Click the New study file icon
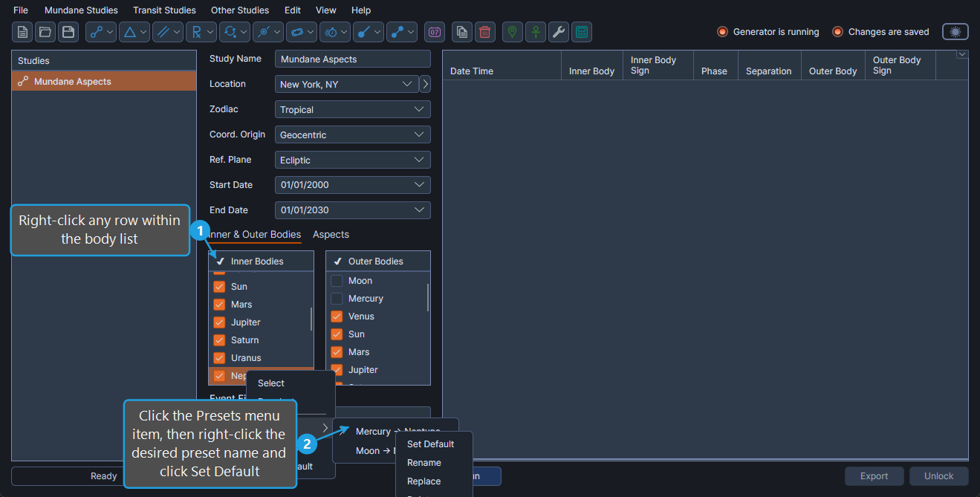 pyautogui.click(x=22, y=32)
